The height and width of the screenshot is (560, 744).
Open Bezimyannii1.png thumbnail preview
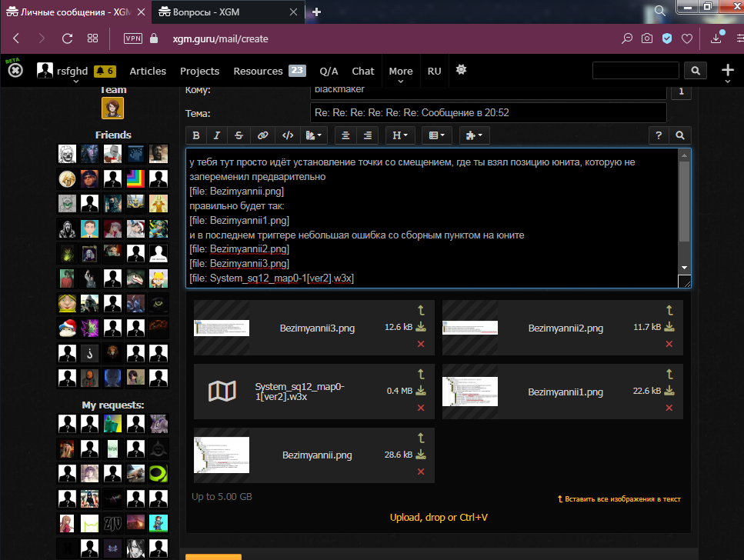pos(470,392)
